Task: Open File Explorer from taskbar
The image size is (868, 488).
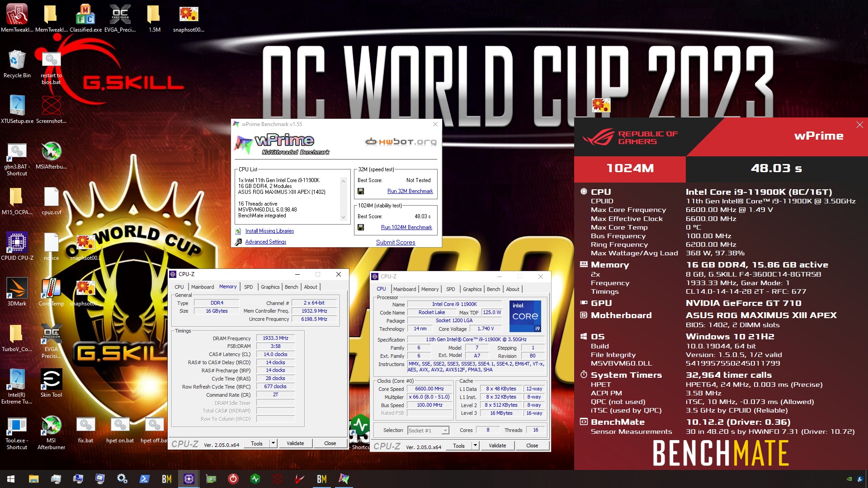Action: click(33, 479)
